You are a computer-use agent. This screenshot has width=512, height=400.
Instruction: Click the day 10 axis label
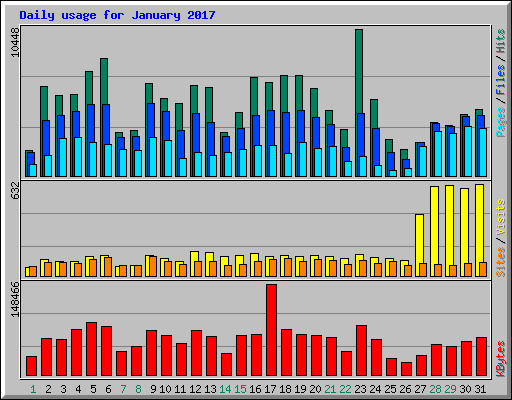(165, 389)
